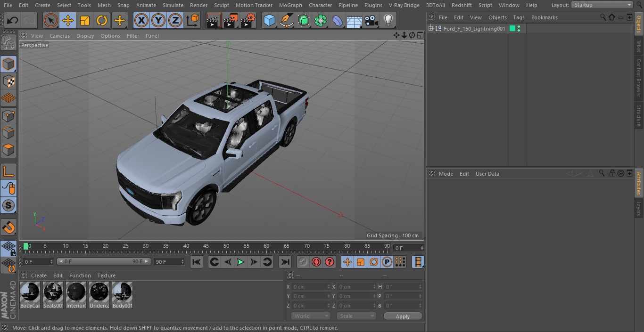The image size is (644, 332).
Task: Play animation forwards
Action: (240, 262)
